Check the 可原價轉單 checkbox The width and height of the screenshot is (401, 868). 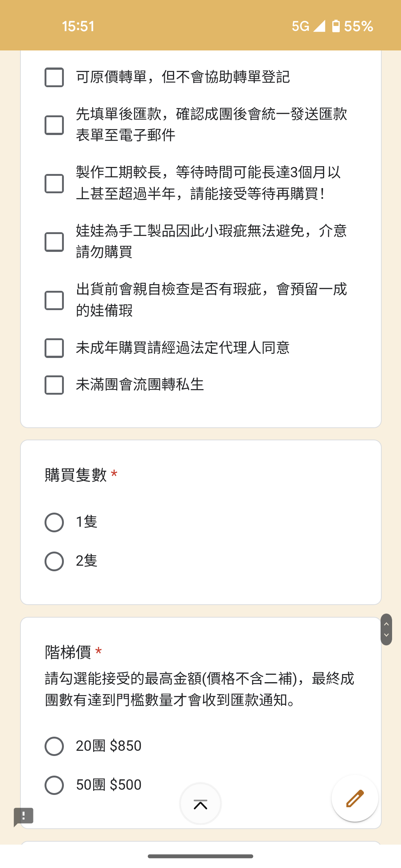(x=54, y=77)
